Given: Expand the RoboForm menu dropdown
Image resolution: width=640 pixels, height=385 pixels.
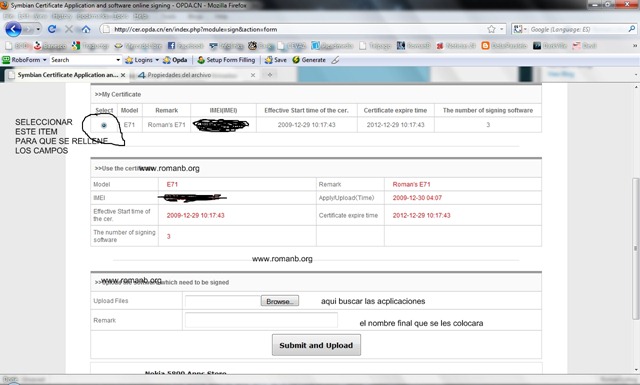Looking at the screenshot, I should [44, 60].
